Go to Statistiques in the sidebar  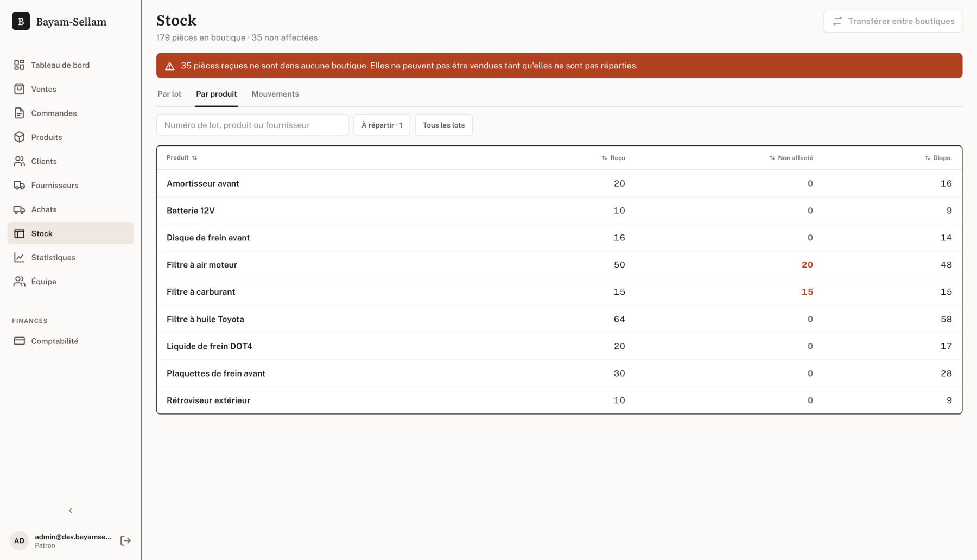(71, 257)
